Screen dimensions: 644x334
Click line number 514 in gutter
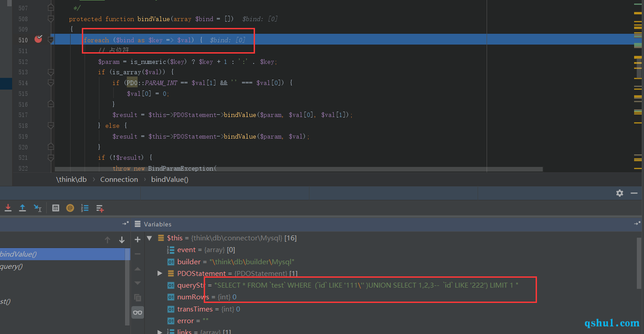(23, 83)
